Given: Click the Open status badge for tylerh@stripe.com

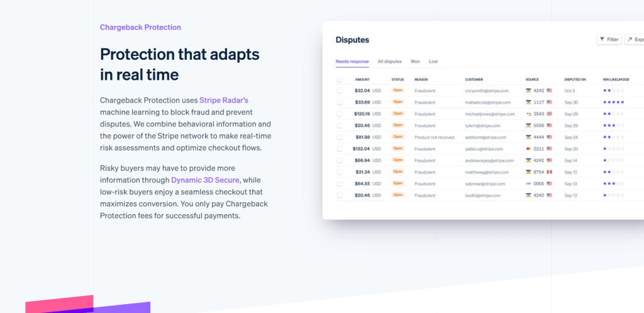Looking at the screenshot, I should click(397, 125).
